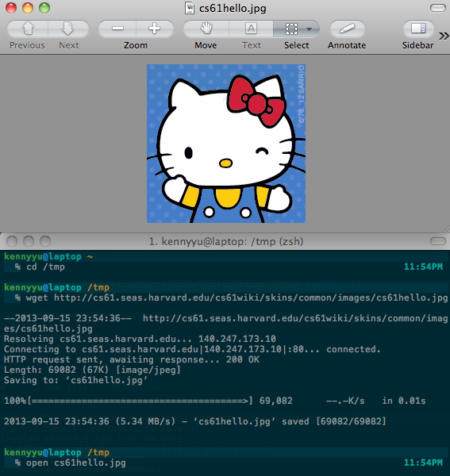This screenshot has width=450, height=476.
Task: Click 'Connecting to cs61.seas.harvard.edu' line
Action: 192,349
